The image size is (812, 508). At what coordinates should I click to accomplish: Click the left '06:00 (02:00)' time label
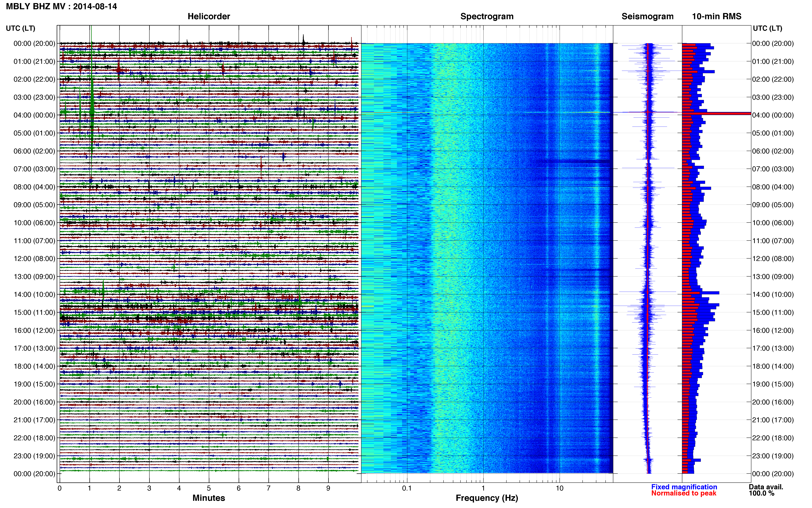point(34,151)
